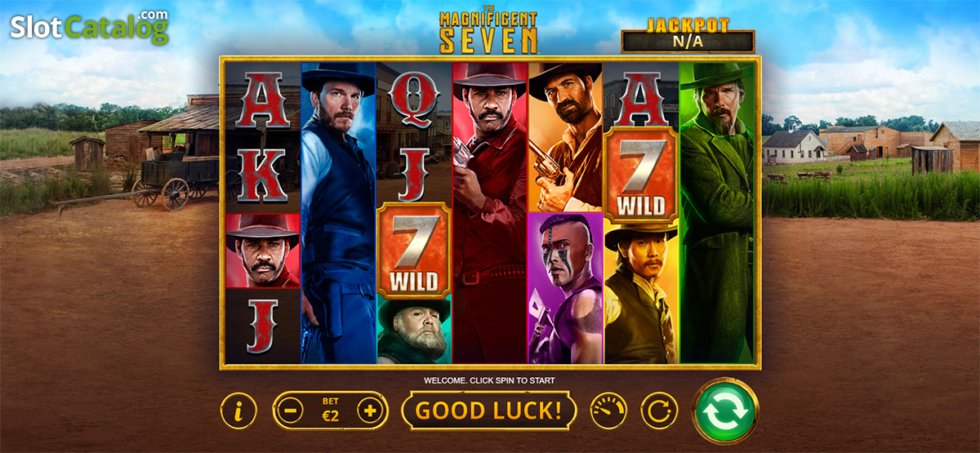Click the green spin button

[x=726, y=411]
